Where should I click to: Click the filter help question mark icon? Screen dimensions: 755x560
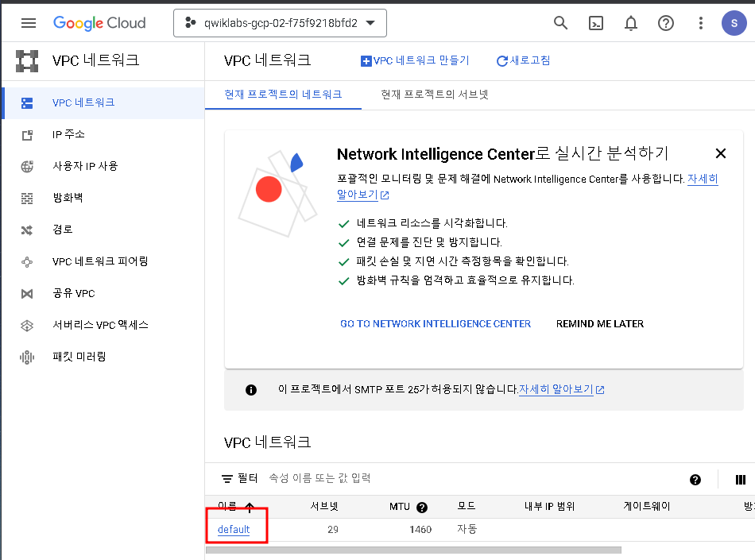695,480
